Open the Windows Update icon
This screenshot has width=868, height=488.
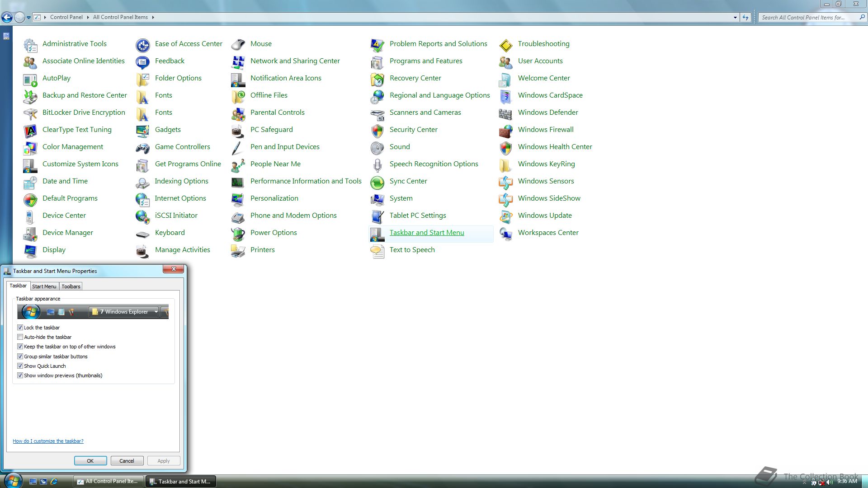click(x=505, y=216)
